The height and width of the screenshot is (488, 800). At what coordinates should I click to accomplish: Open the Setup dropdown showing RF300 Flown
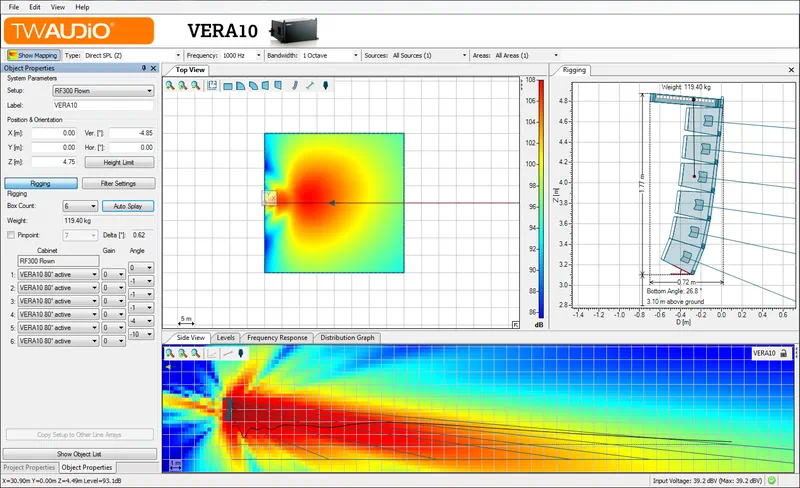[103, 91]
